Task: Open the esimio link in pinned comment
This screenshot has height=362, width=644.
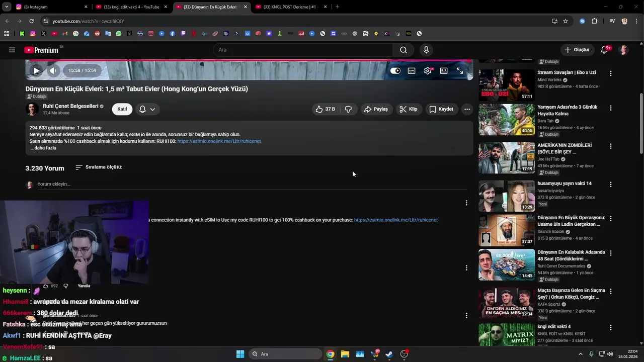Action: coord(396,220)
